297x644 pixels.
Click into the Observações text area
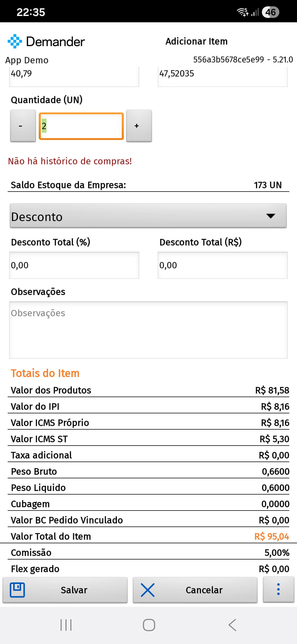pos(148,330)
